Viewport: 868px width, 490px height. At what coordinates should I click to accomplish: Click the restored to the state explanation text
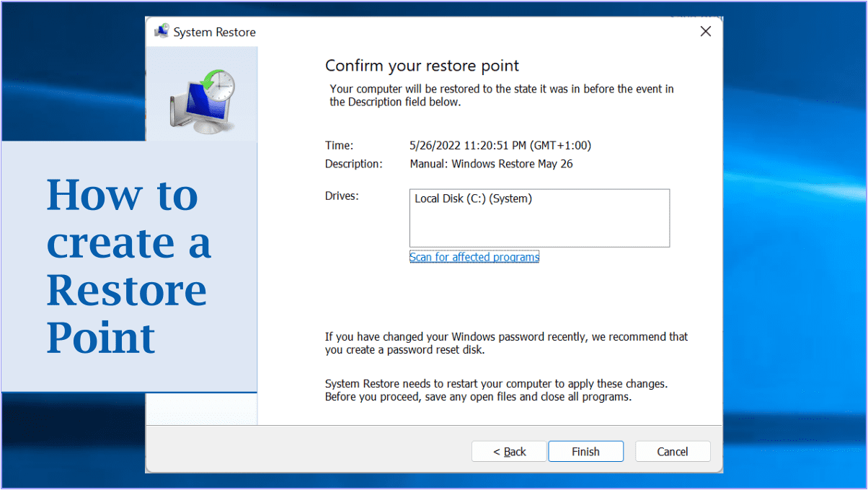point(501,95)
